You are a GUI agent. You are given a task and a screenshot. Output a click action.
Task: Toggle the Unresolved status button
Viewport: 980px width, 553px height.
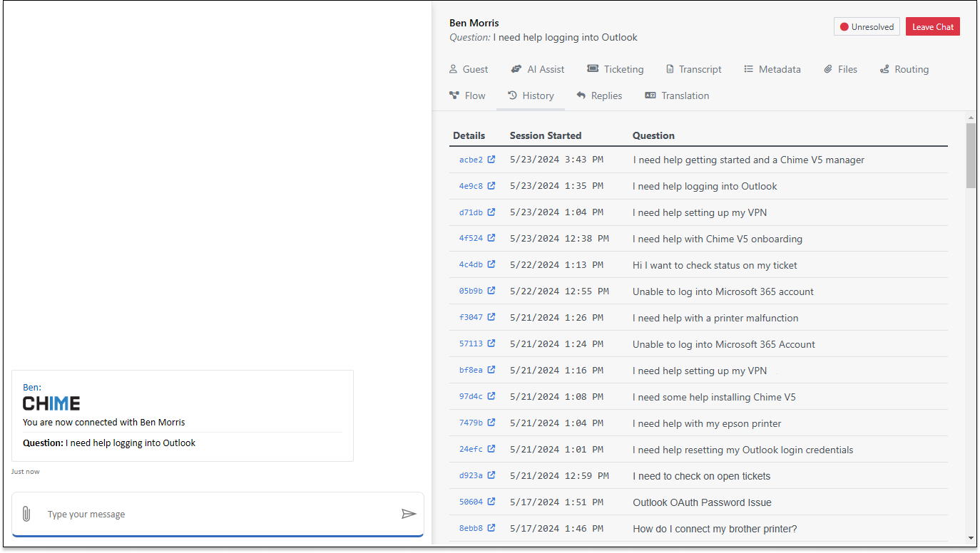pyautogui.click(x=867, y=27)
